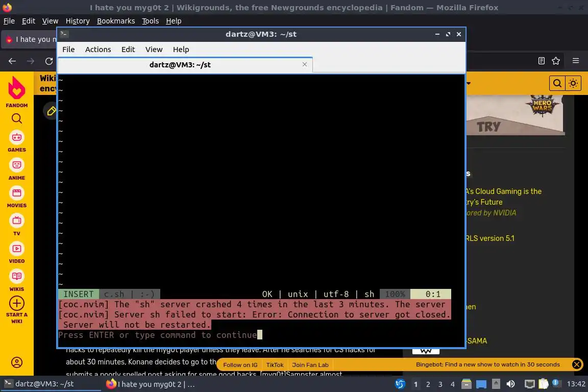Switch to workspace 2

[x=428, y=384]
